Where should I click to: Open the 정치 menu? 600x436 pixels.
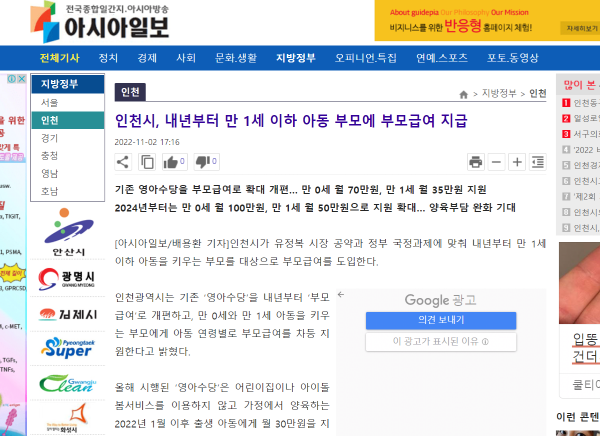tap(108, 58)
